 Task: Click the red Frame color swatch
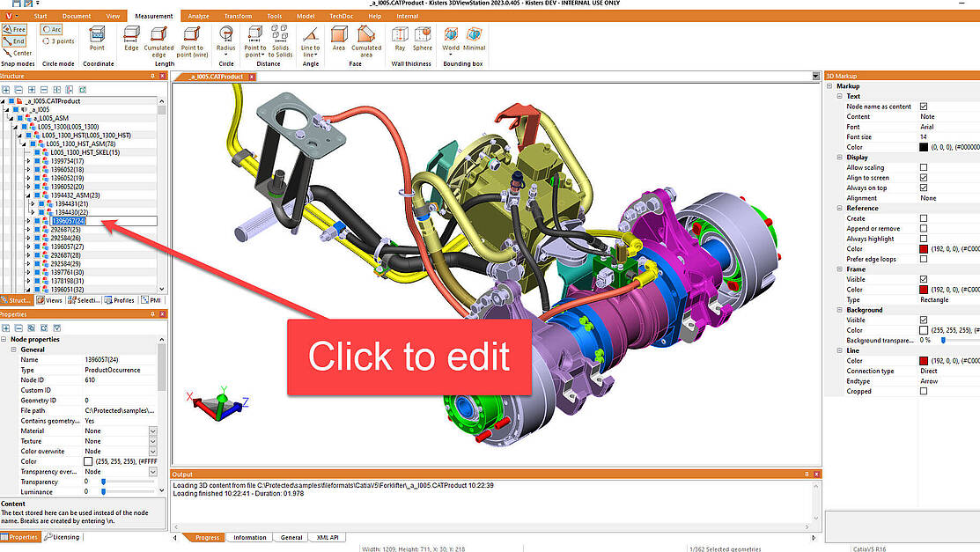924,290
